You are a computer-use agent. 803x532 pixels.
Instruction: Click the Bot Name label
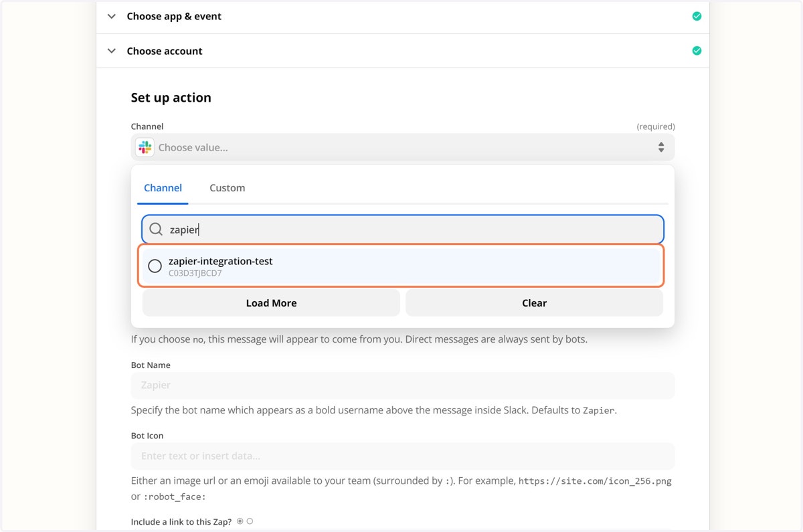tap(151, 365)
